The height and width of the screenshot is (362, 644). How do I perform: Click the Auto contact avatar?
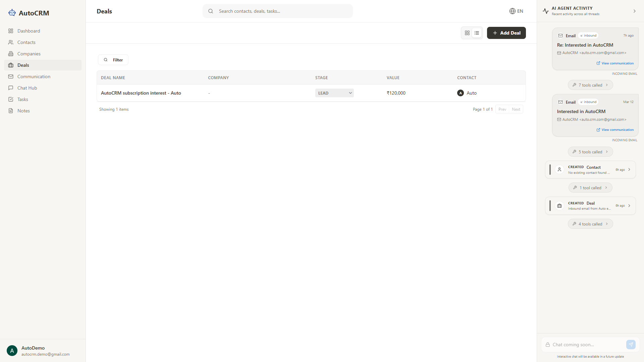(x=461, y=93)
